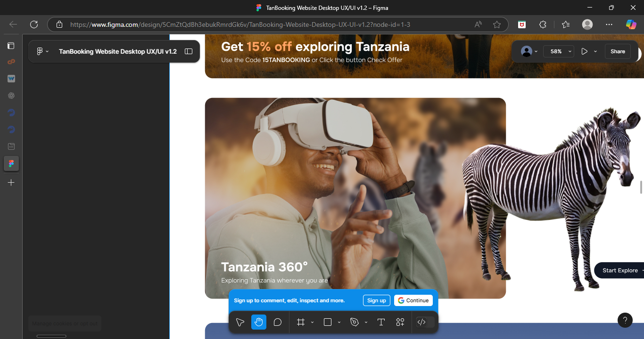644x339 pixels.
Task: Switch to the ChatGPT vertical tab
Action: point(11,96)
